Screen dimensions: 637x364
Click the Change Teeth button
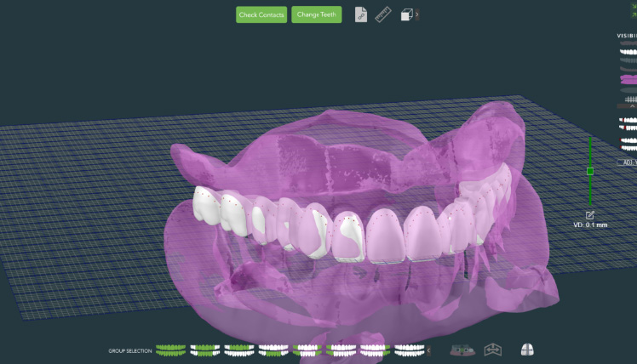tap(316, 14)
